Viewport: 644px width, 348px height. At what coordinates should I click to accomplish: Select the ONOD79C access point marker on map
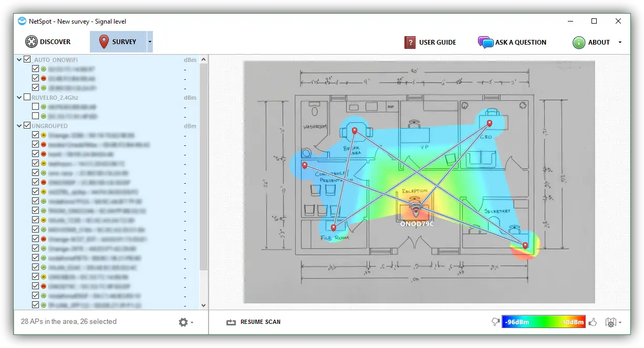[x=417, y=210]
